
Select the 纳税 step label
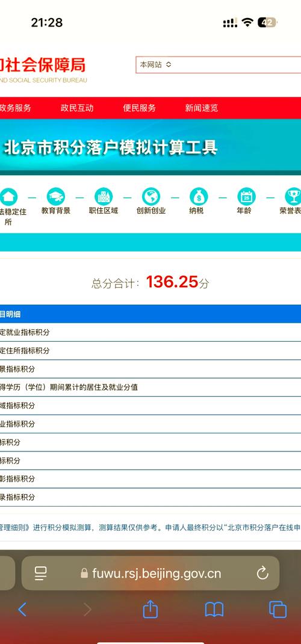click(196, 211)
